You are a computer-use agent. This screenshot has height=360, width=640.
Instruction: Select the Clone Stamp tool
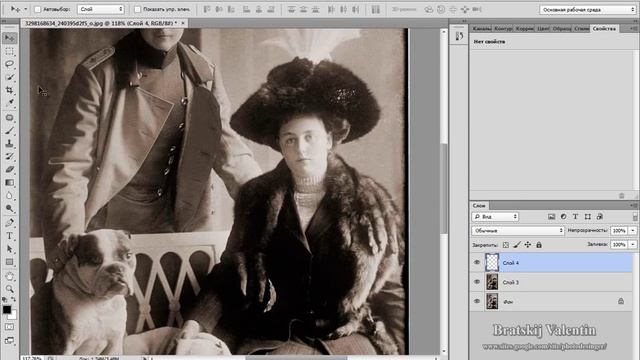coord(9,144)
